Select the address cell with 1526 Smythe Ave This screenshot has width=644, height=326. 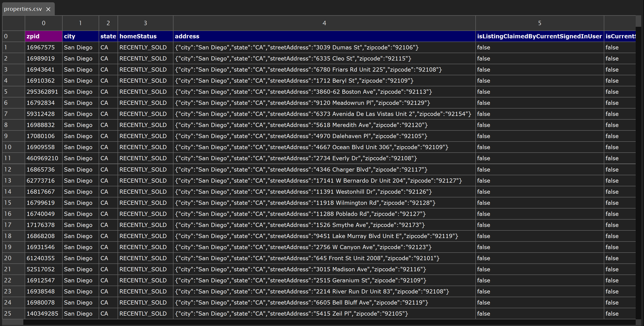coord(324,225)
